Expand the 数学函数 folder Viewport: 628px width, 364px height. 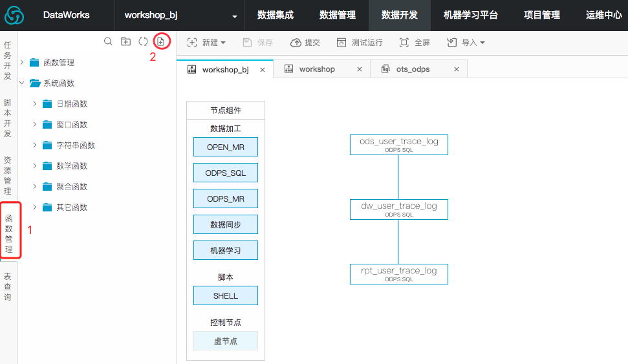(35, 166)
